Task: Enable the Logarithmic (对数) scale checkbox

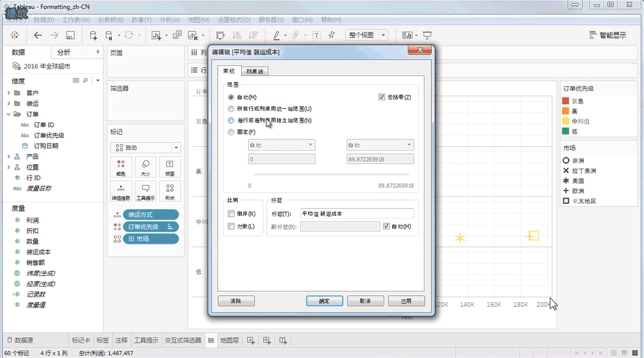Action: (231, 226)
